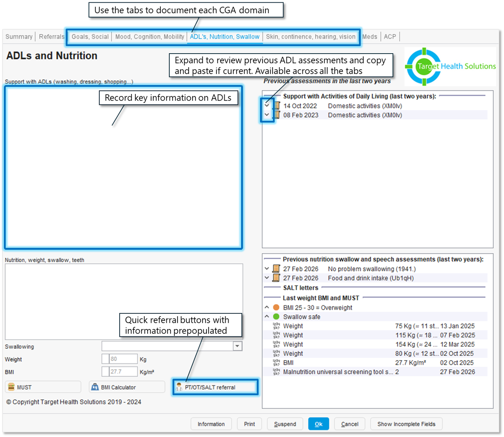Switch to the ACP tab
The height and width of the screenshot is (437, 504).
(x=390, y=37)
